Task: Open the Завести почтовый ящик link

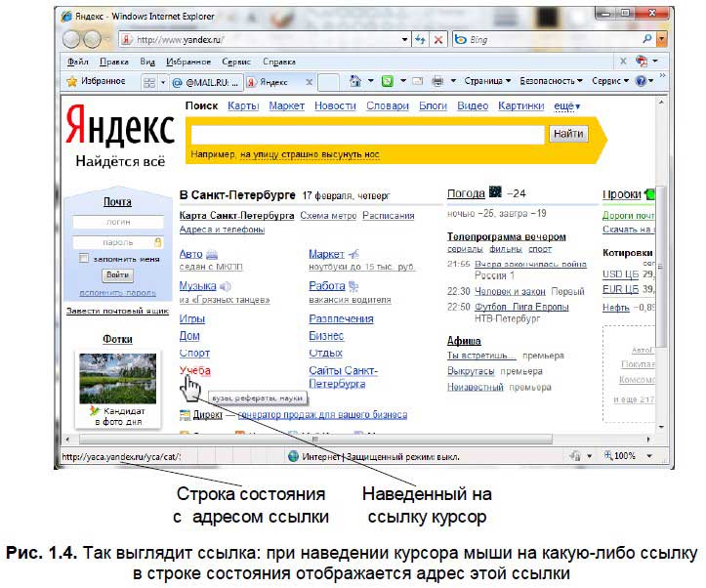Action: [x=117, y=311]
